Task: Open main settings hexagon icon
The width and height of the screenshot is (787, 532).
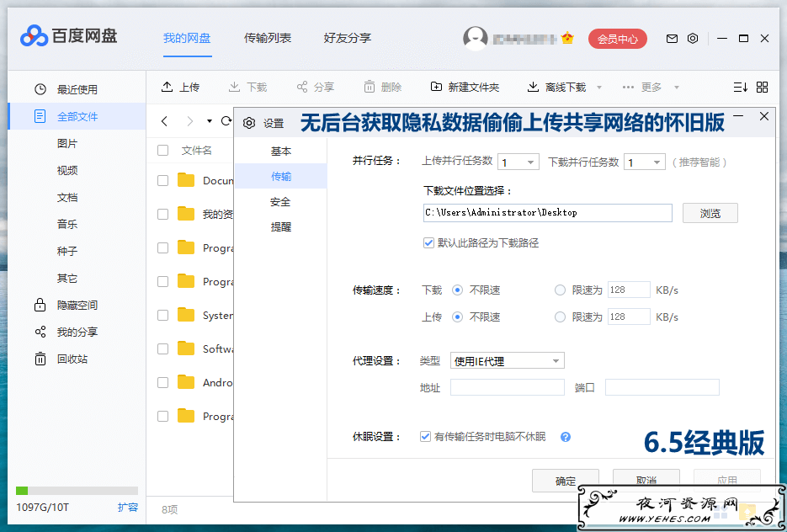Action: (693, 38)
